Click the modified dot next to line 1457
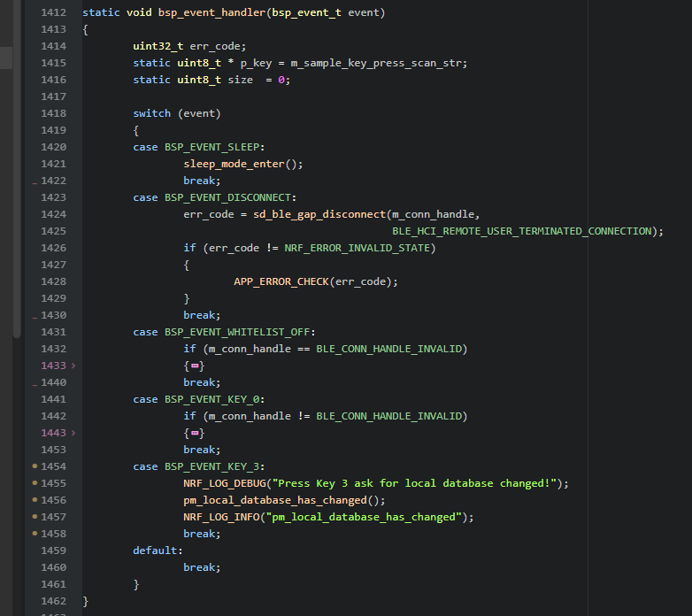The width and height of the screenshot is (692, 616). (35, 517)
